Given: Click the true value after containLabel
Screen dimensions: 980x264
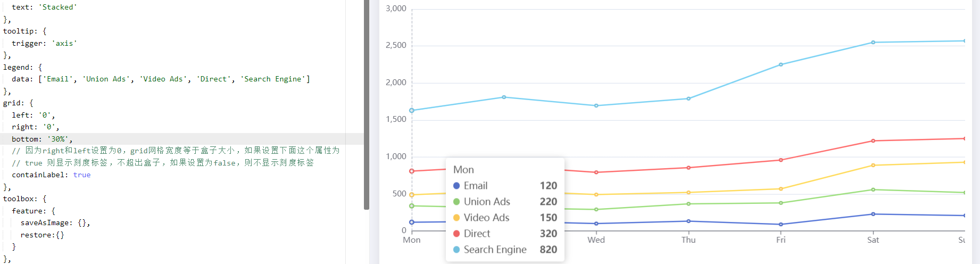Looking at the screenshot, I should pos(82,175).
